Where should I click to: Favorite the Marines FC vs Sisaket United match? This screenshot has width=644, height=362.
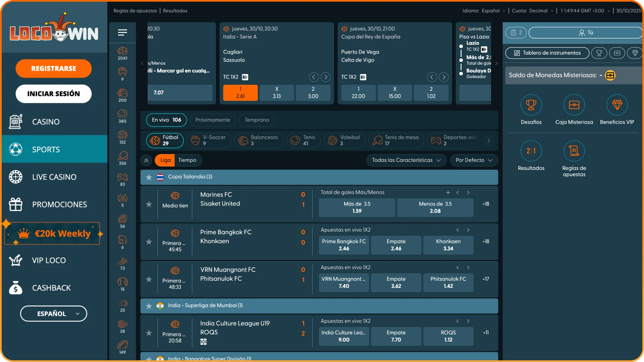[x=149, y=204]
